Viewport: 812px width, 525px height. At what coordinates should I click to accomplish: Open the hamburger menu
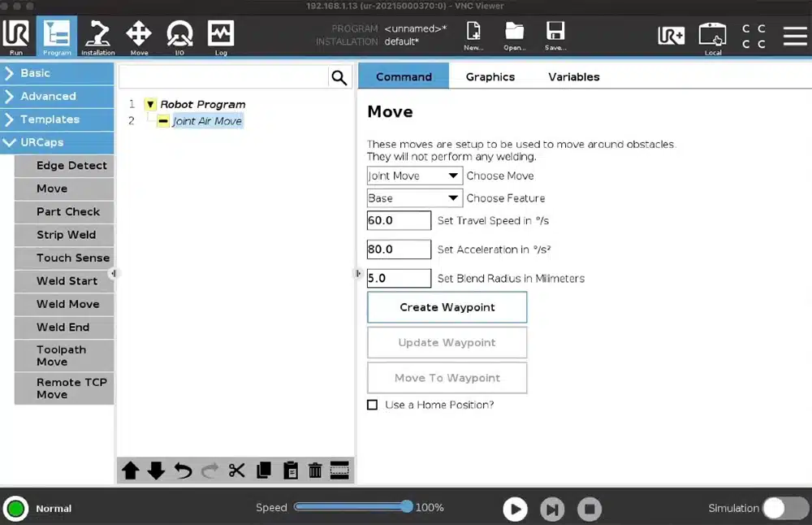pos(795,36)
